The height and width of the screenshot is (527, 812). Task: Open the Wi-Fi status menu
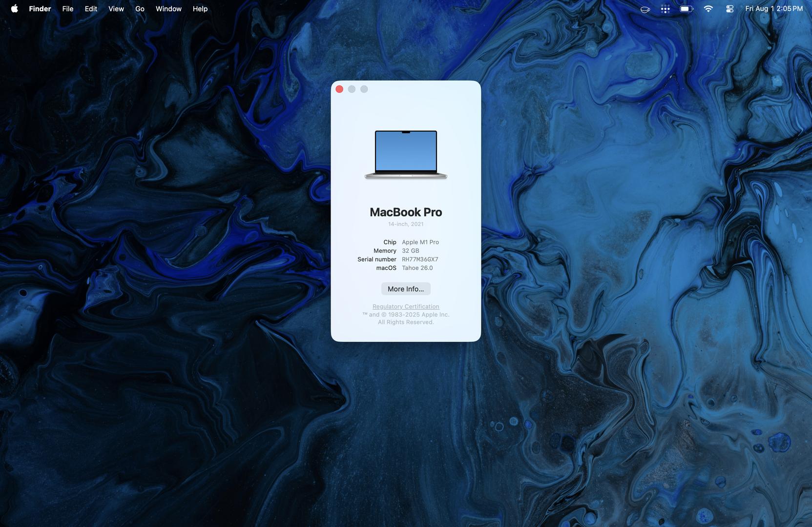(x=708, y=9)
